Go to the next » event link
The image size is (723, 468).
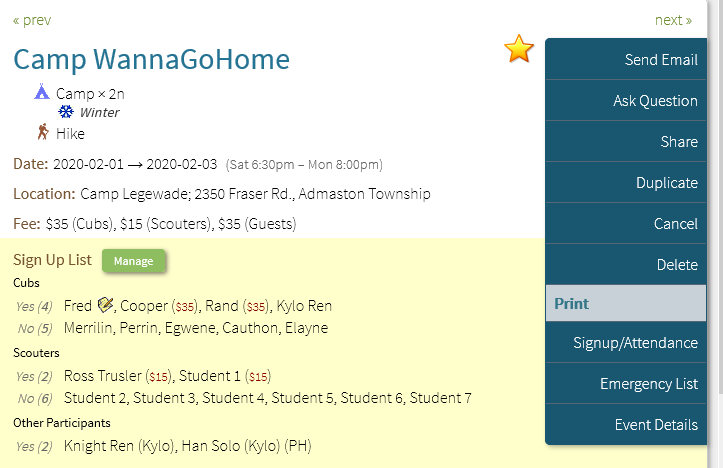[673, 20]
